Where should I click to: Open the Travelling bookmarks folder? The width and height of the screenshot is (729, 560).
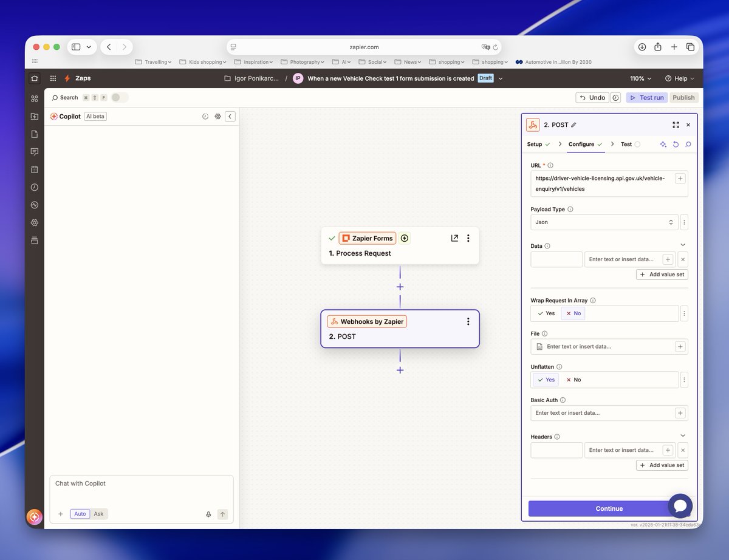click(153, 62)
